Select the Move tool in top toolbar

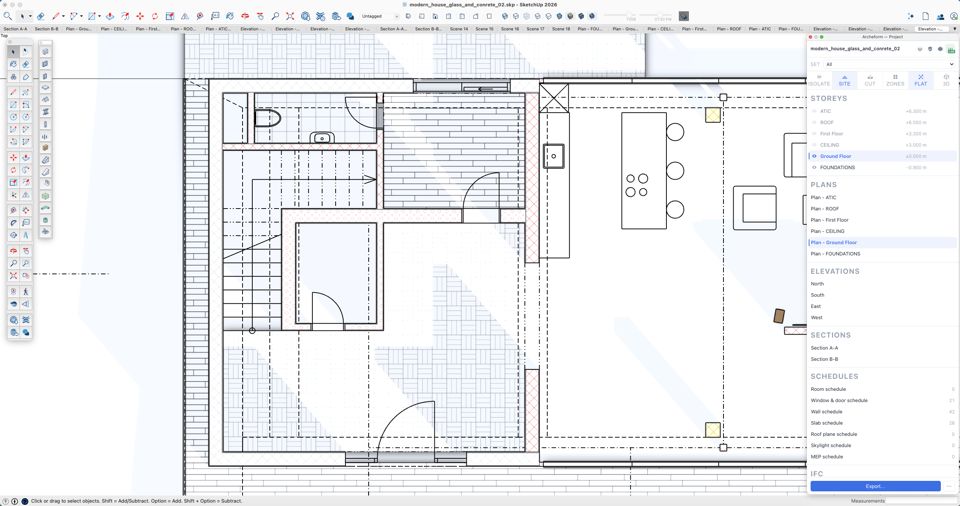[140, 16]
